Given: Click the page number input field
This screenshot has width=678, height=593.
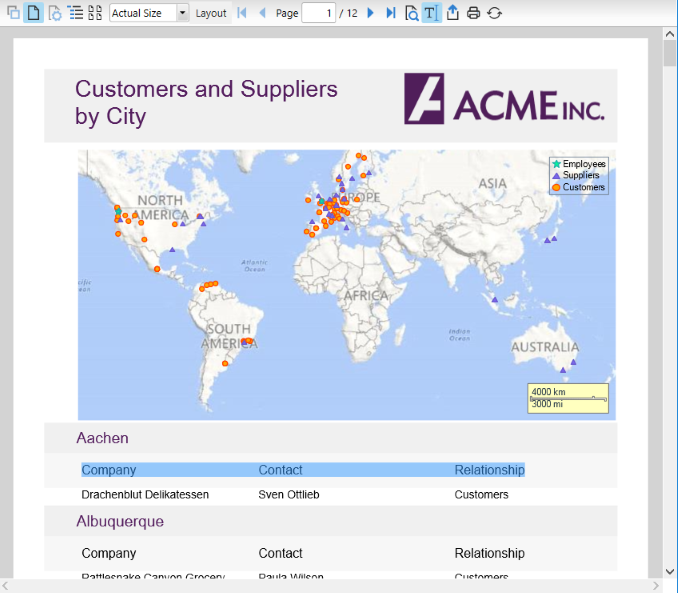Looking at the screenshot, I should (318, 13).
